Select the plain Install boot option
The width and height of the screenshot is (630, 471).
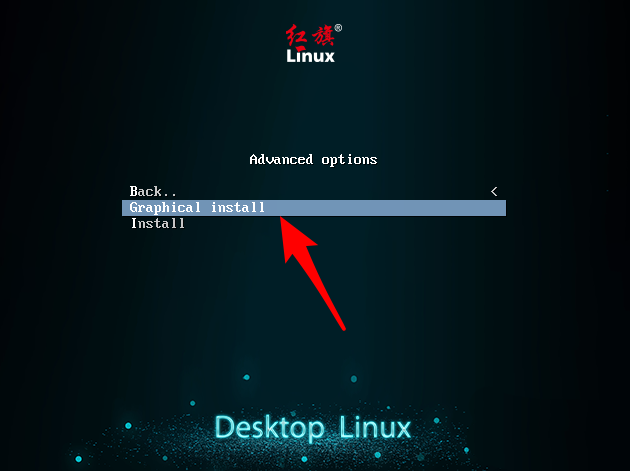pos(158,223)
